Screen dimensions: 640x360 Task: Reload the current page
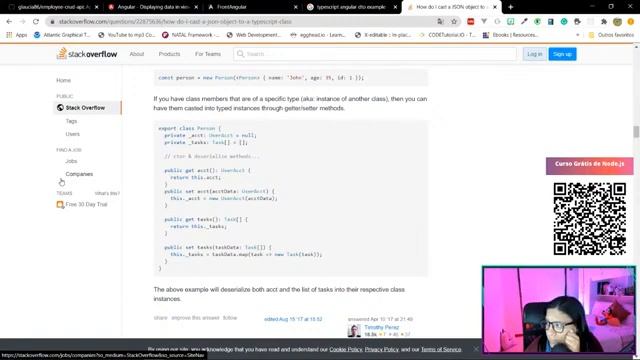[36, 22]
